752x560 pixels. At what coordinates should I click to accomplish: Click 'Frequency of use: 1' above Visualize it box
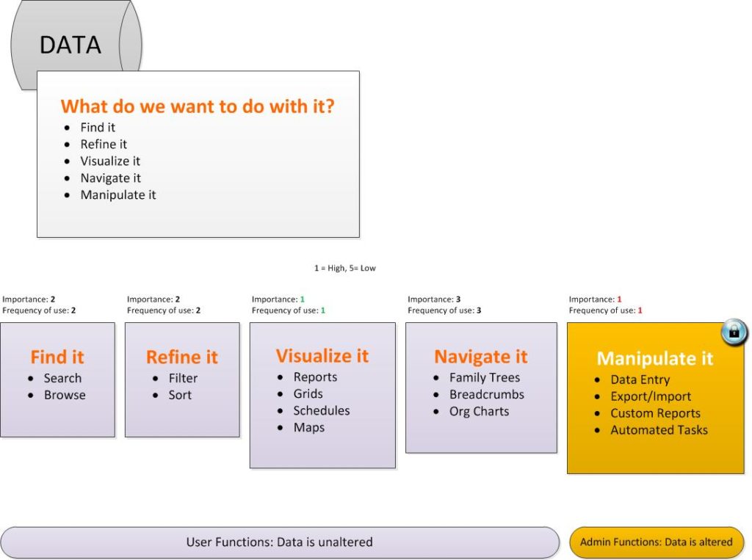click(288, 310)
